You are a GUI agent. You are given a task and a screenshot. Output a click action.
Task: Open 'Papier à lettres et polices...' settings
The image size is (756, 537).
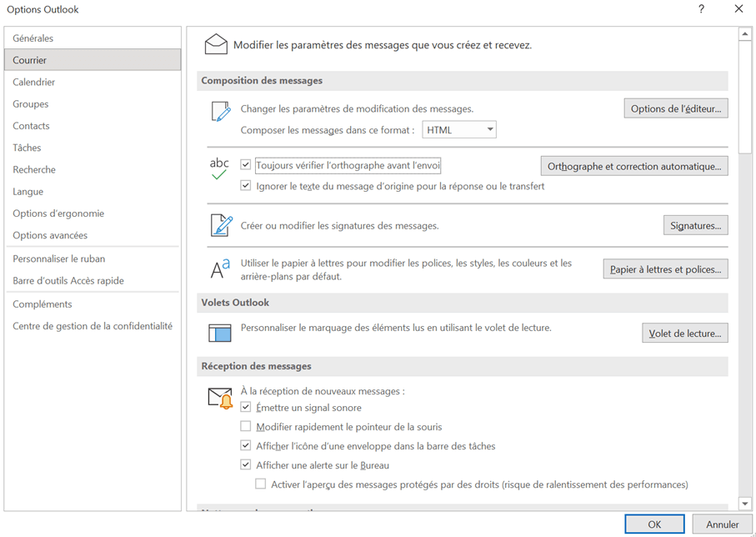665,269
